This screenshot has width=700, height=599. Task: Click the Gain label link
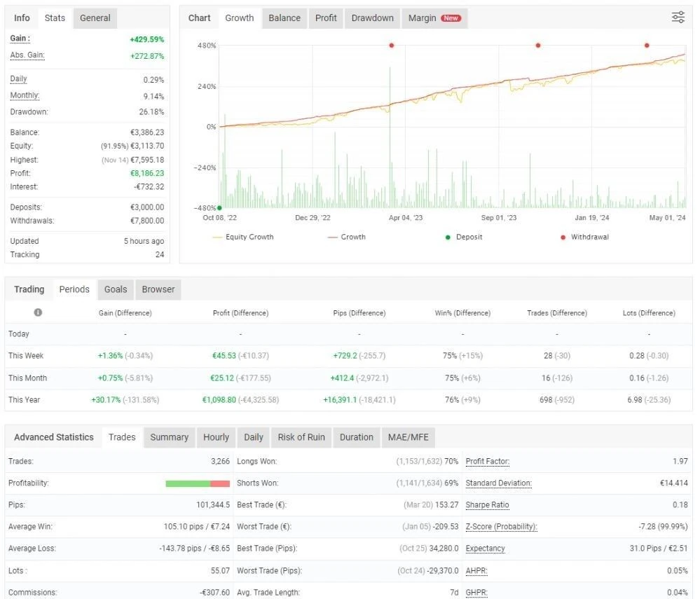click(x=20, y=39)
